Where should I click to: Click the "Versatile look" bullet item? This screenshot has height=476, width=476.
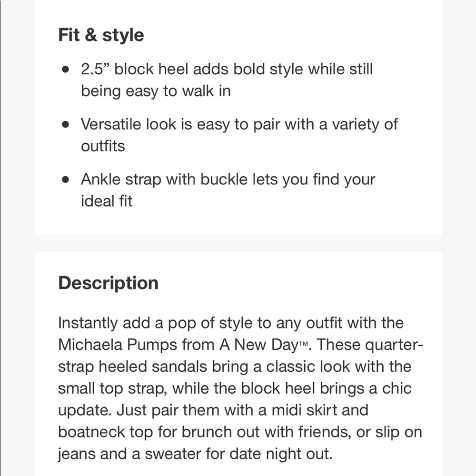(239, 125)
